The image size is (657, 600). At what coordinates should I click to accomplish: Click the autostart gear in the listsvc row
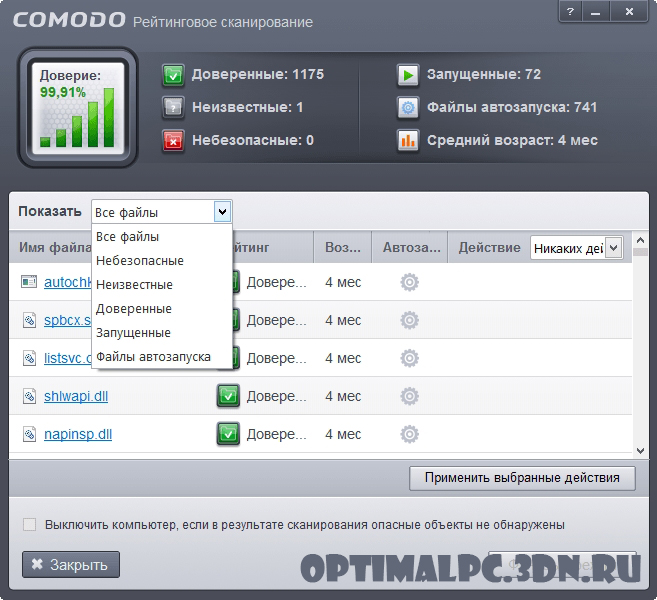tap(409, 358)
